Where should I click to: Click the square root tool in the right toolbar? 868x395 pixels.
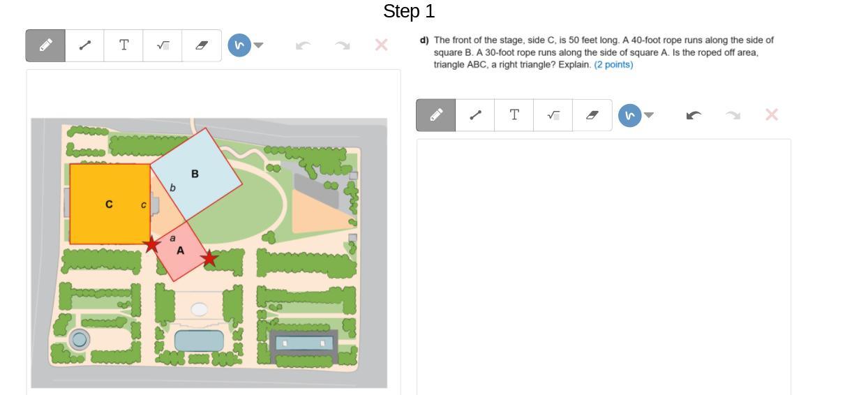pyautogui.click(x=553, y=115)
